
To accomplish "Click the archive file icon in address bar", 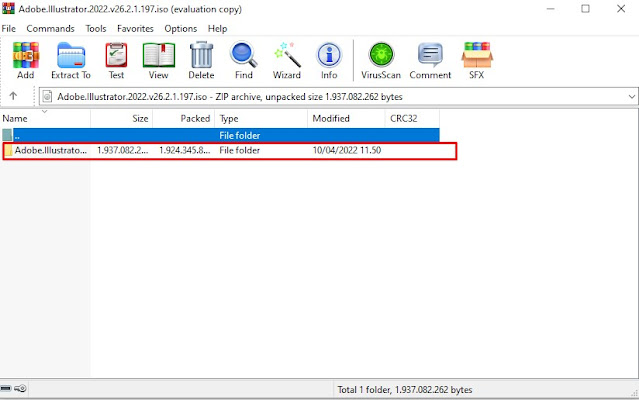I will 47,97.
